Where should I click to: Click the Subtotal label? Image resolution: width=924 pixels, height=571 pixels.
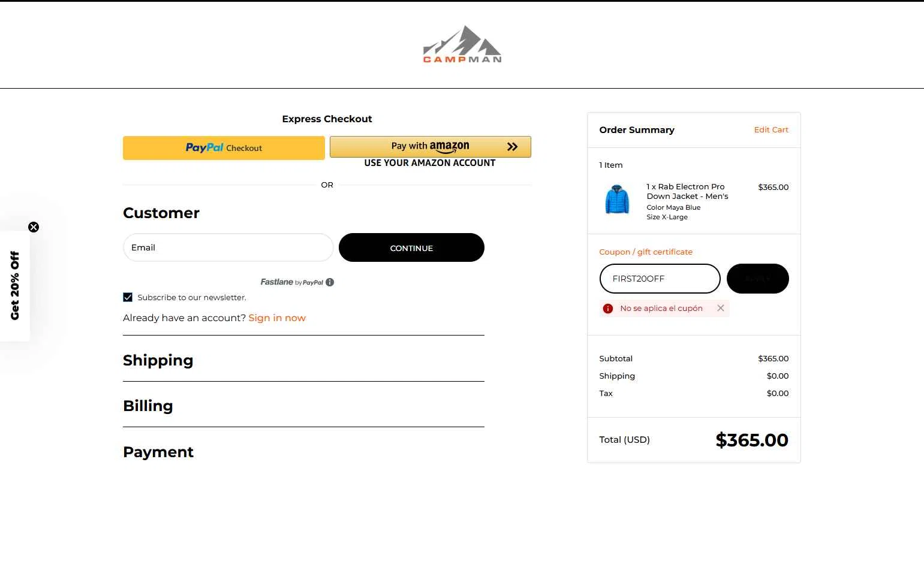616,358
